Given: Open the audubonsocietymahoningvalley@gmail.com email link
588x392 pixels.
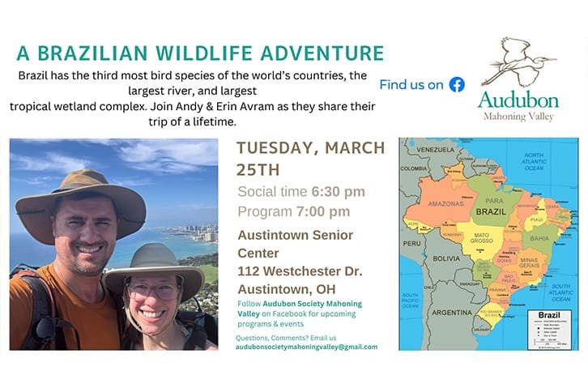Looking at the screenshot, I should [306, 347].
